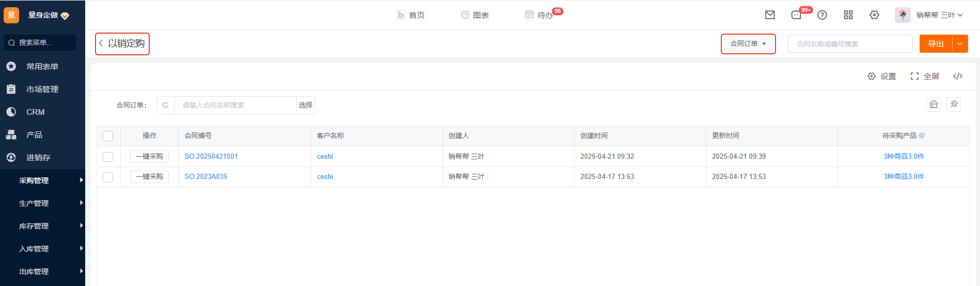Click the help question mark icon

[822, 15]
